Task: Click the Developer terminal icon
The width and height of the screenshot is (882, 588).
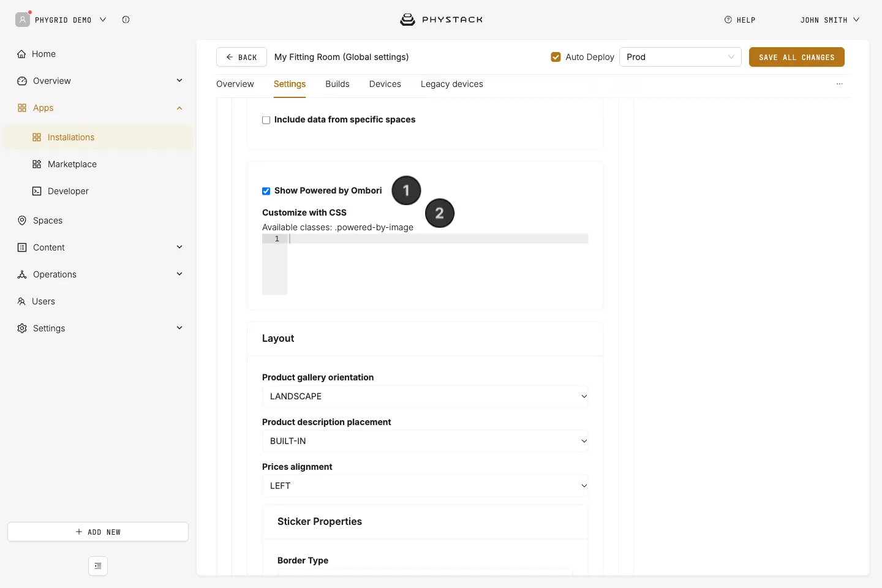Action: pos(37,191)
